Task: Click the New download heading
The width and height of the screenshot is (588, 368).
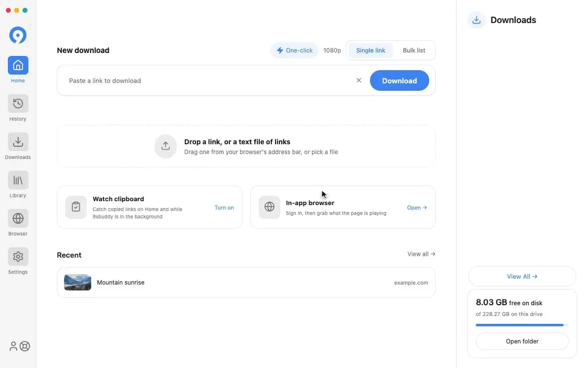Action: [x=83, y=51]
